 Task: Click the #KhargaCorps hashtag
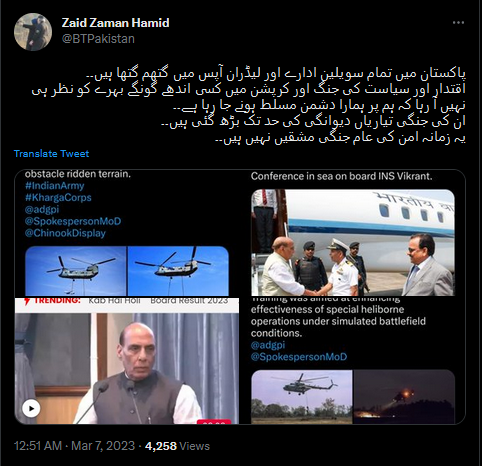click(x=58, y=198)
